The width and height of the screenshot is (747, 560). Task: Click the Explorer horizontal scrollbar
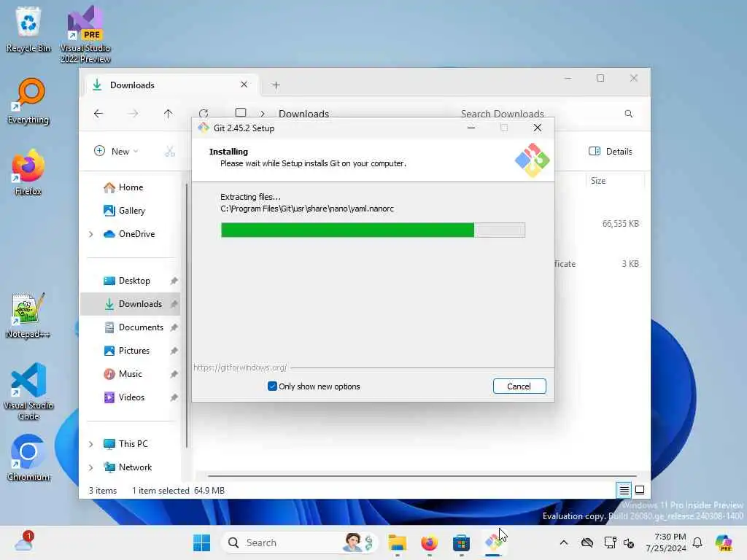pos(422,475)
